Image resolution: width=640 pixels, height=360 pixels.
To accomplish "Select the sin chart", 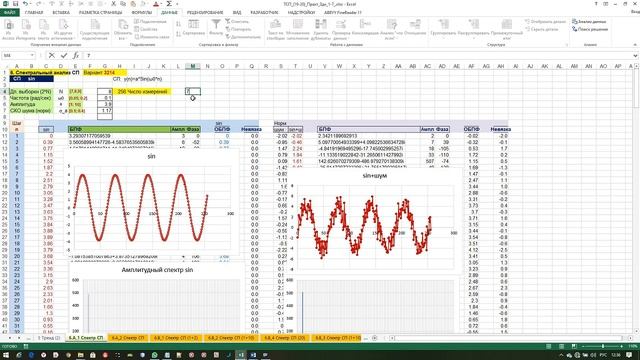I will pyautogui.click(x=151, y=202).
